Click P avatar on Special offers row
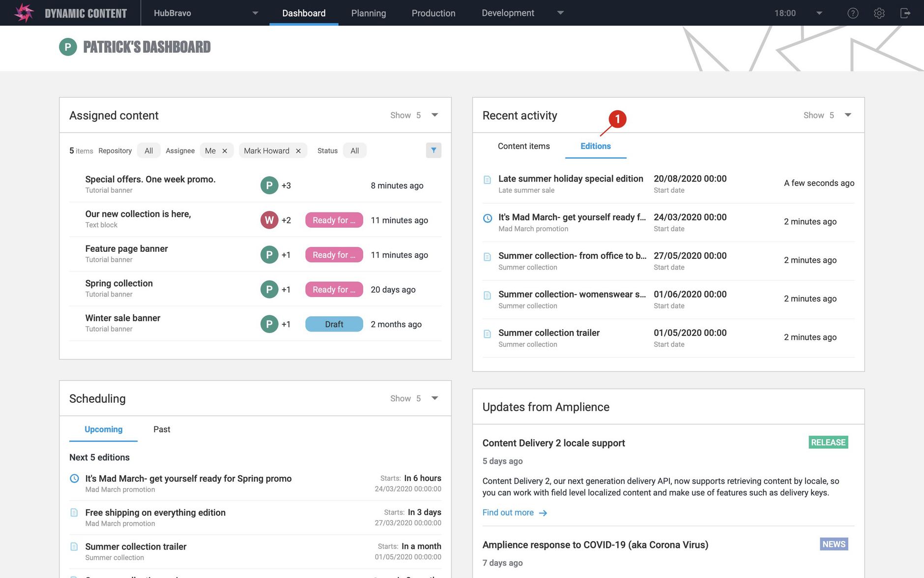 [x=269, y=185]
